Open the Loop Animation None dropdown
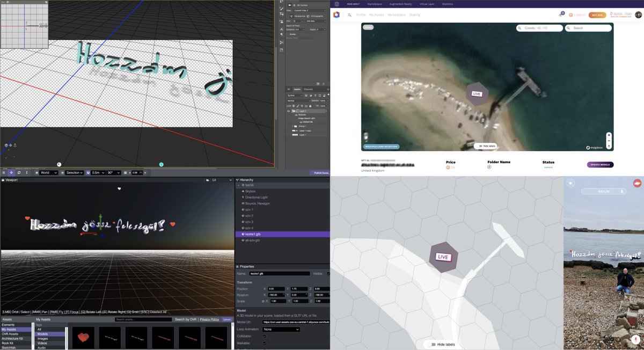Image resolution: width=644 pixels, height=350 pixels. (x=281, y=329)
